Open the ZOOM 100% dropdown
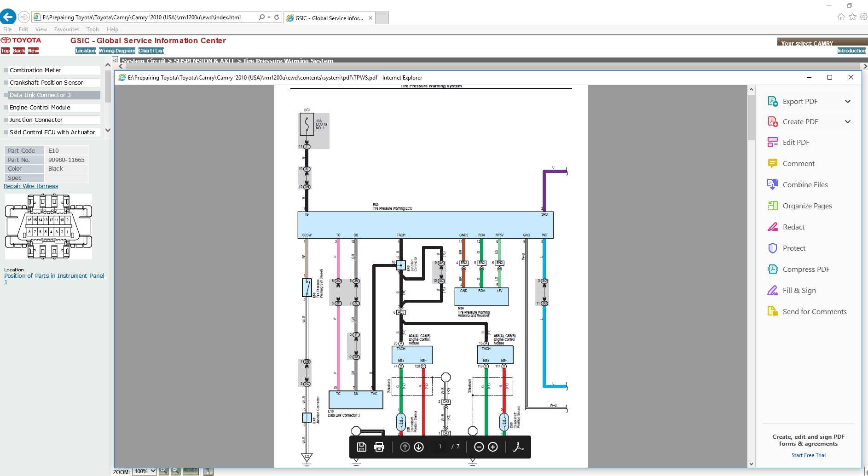This screenshot has height=476, width=868. [145, 471]
